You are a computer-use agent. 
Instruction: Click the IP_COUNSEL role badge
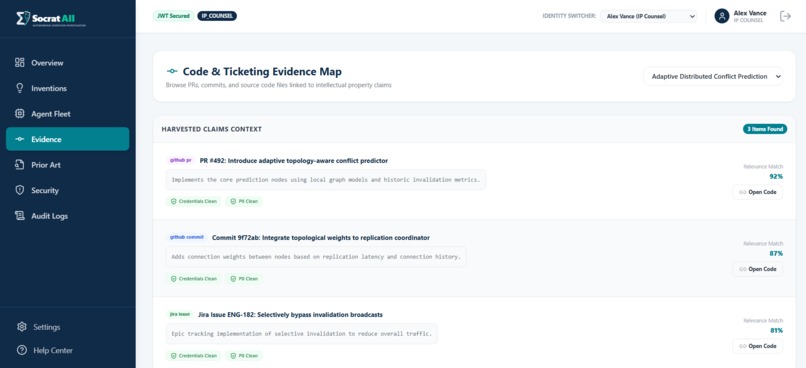pyautogui.click(x=217, y=16)
